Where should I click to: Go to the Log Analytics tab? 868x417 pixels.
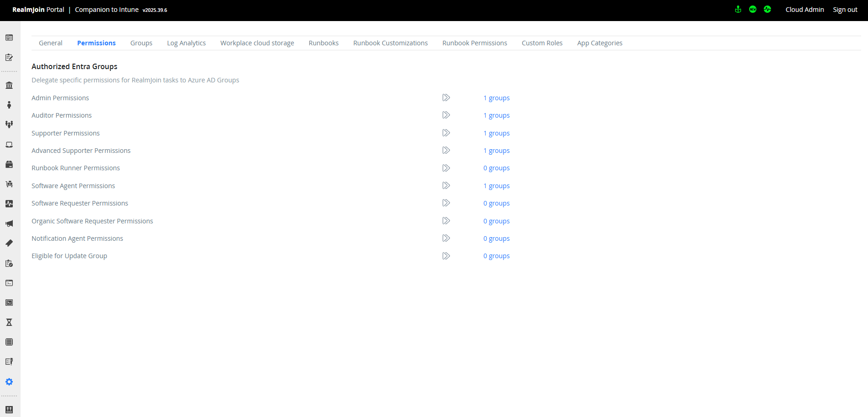186,43
